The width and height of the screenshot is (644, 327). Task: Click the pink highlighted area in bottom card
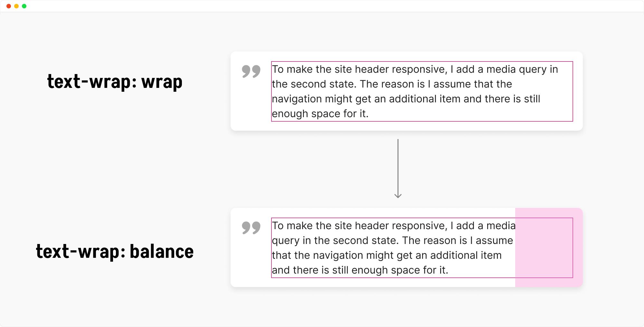(549, 248)
